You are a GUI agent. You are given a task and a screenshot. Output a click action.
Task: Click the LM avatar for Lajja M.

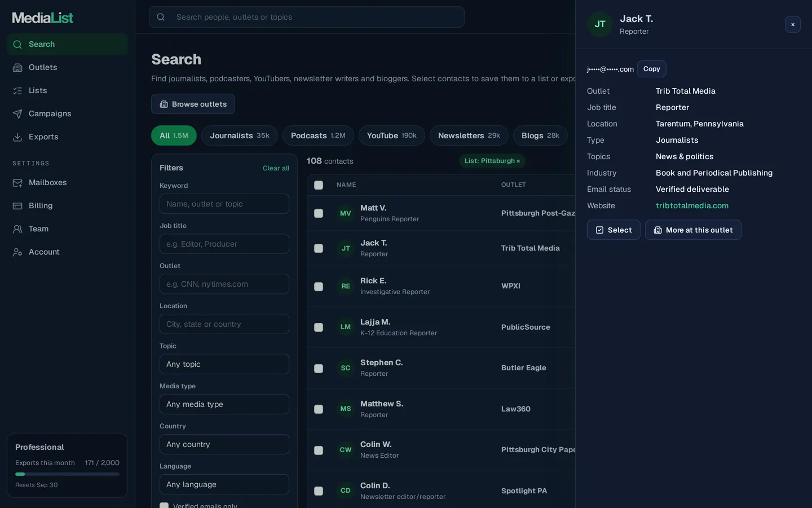(x=346, y=327)
